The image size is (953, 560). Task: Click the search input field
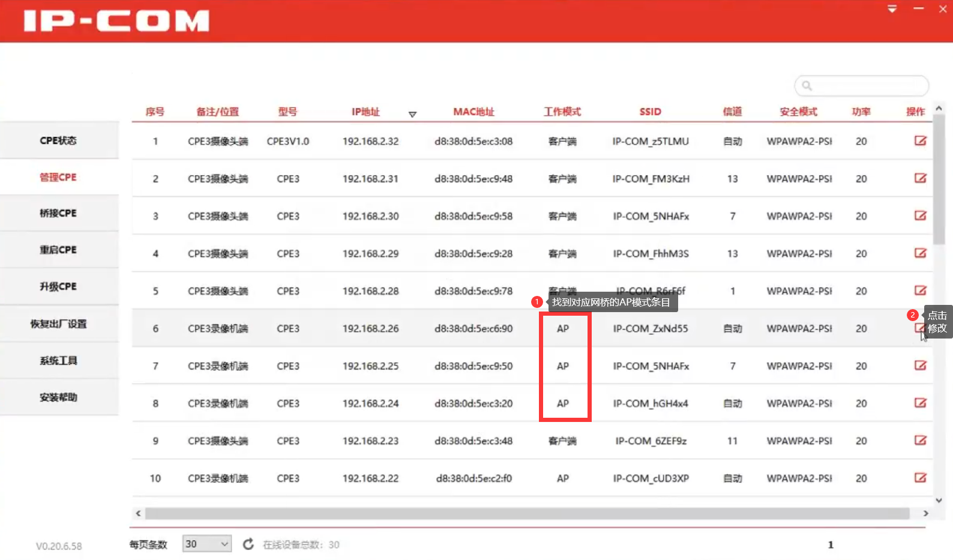[x=862, y=86]
